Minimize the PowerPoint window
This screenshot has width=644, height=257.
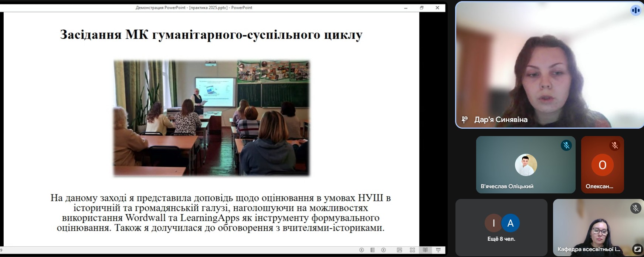(406, 8)
